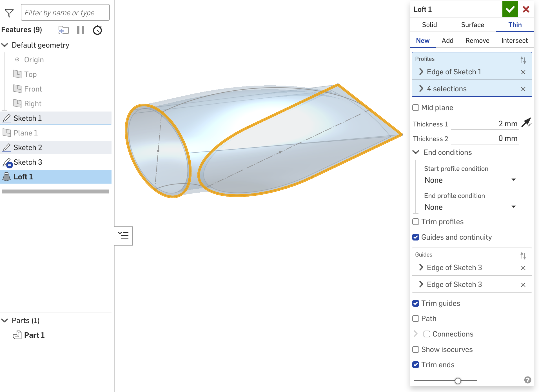Screen dimensions: 539x392
Task: Enable the Trim profiles checkbox
Action: (x=416, y=222)
